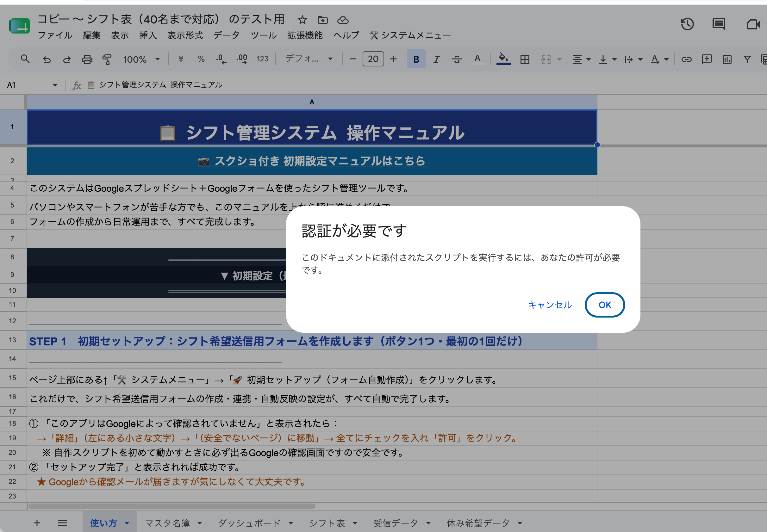The height and width of the screenshot is (532, 767).
Task: Click the print icon
Action: (x=87, y=59)
